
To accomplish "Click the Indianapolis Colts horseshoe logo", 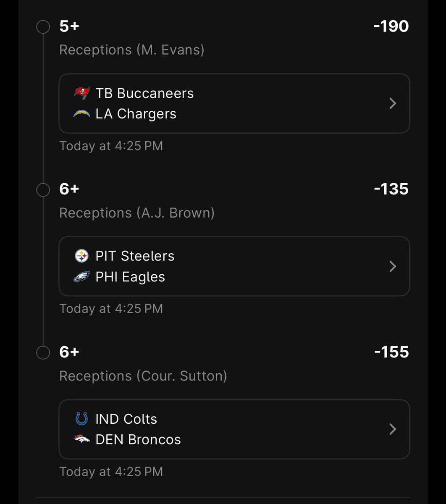I will click(x=81, y=419).
